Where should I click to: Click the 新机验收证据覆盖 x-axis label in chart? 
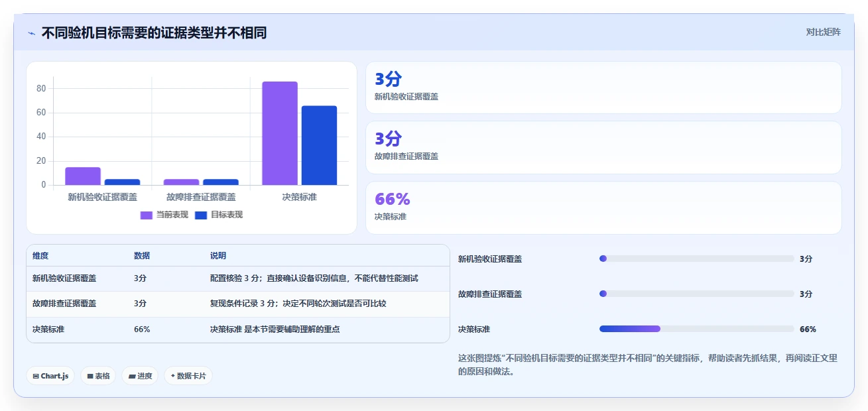tap(103, 197)
